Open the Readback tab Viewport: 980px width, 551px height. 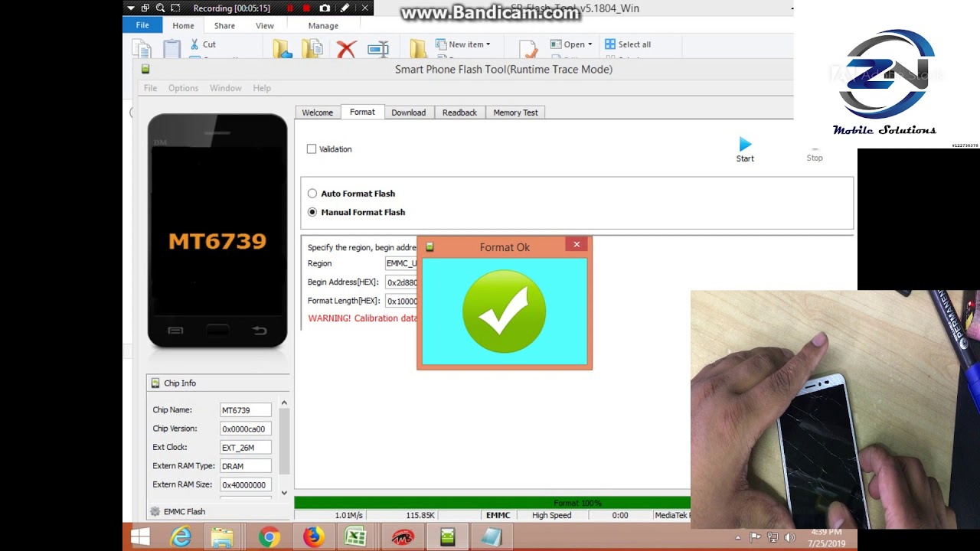[x=459, y=112]
